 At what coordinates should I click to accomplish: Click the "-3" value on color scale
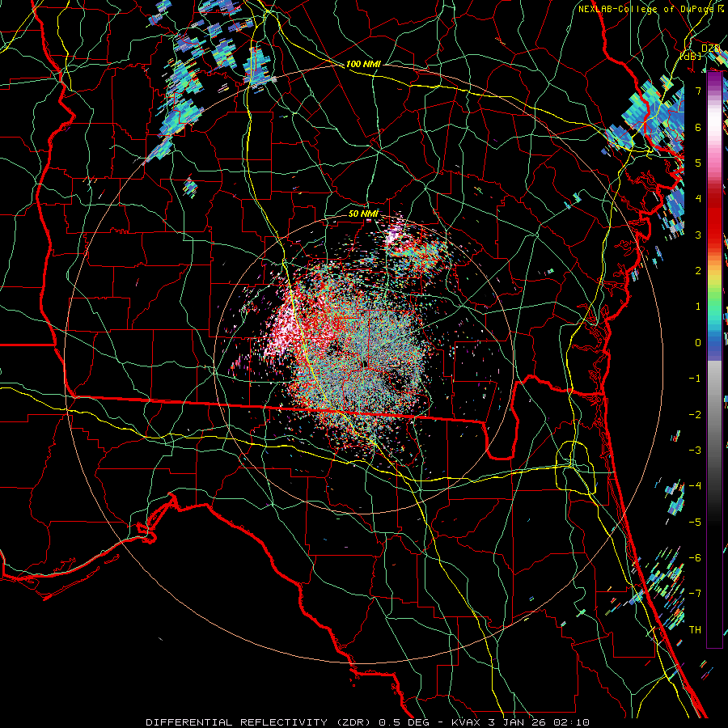(695, 451)
